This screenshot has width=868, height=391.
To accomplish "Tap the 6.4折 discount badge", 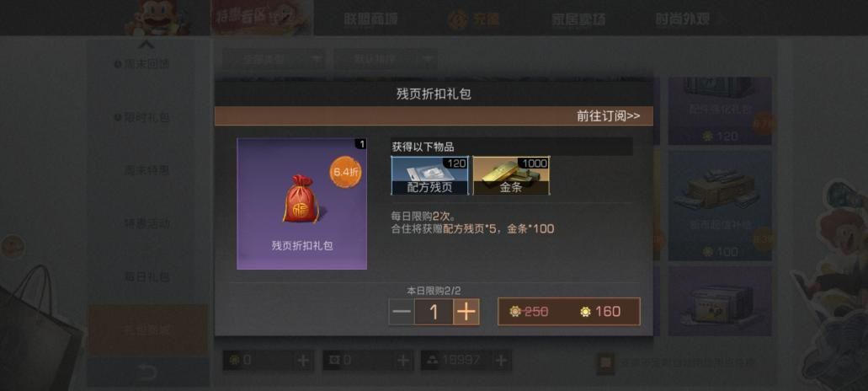I will [x=345, y=172].
